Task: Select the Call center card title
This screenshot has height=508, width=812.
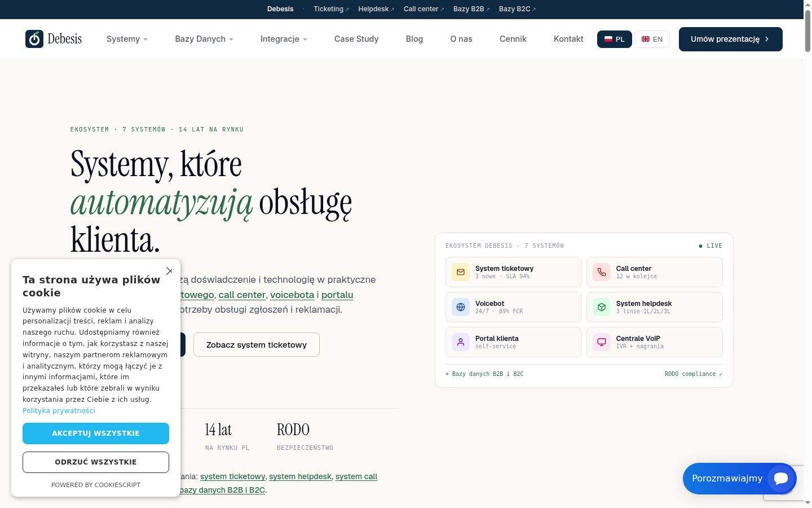Action: click(x=634, y=269)
